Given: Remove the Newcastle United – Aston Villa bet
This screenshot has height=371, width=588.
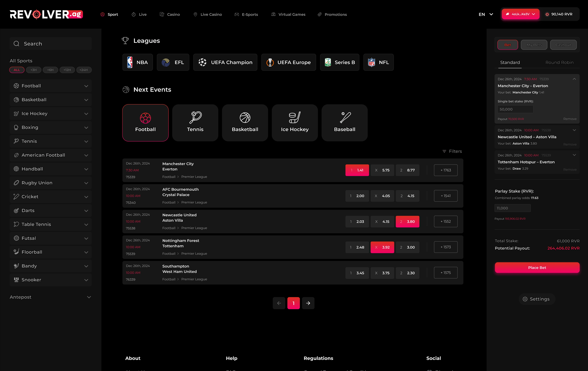Looking at the screenshot, I should (x=570, y=144).
